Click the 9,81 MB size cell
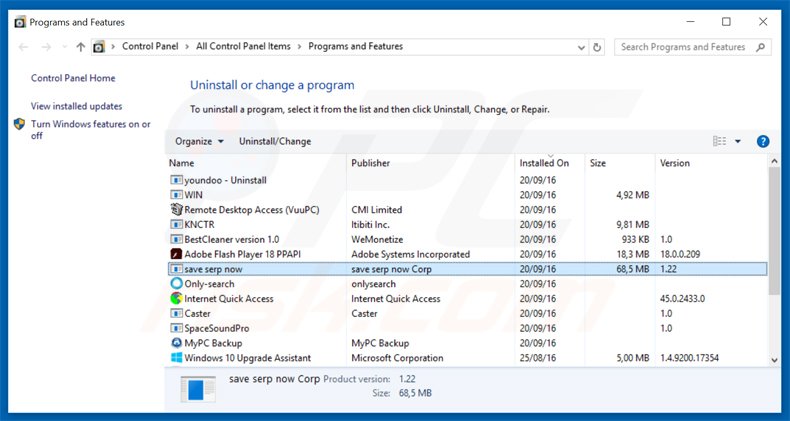 tap(632, 225)
